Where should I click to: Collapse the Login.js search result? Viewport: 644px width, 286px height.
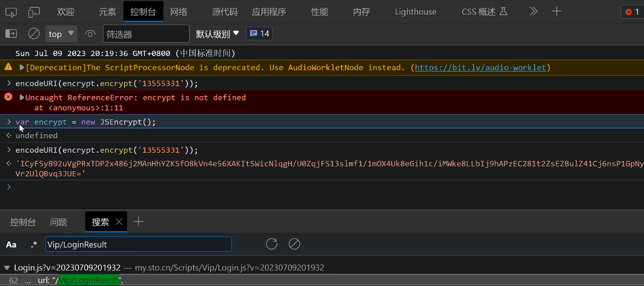7,267
